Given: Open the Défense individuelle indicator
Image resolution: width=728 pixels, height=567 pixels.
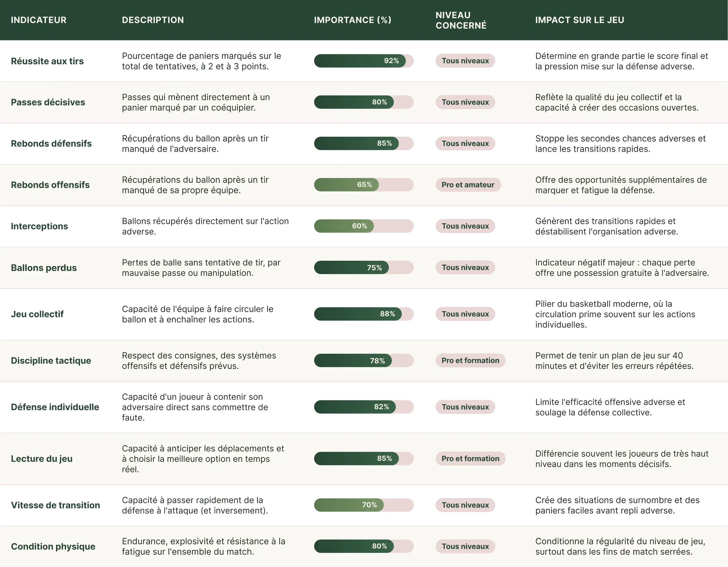Looking at the screenshot, I should tap(55, 407).
